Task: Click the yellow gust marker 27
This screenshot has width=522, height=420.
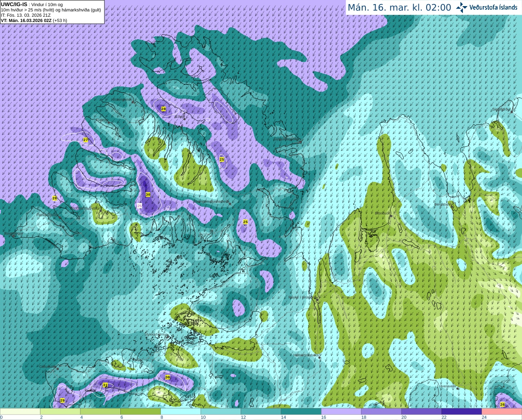Action: (86, 140)
